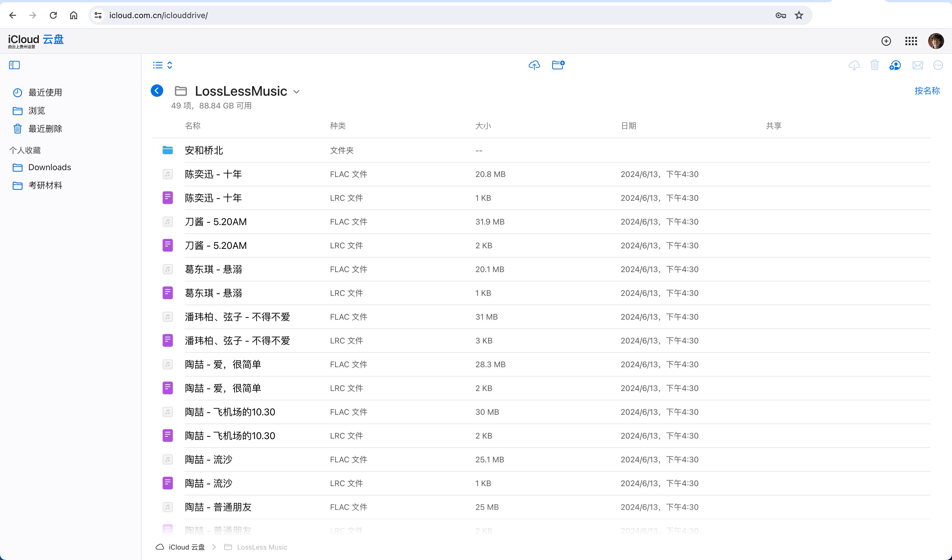The height and width of the screenshot is (560, 952).
Task: Click the iCloud add plus circle icon
Action: (886, 41)
